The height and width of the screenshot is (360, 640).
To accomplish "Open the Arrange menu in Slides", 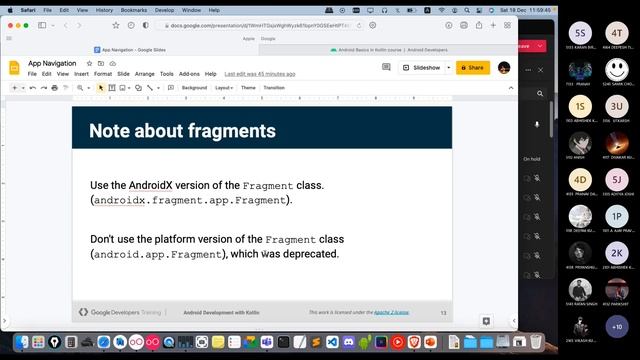I will point(144,74).
